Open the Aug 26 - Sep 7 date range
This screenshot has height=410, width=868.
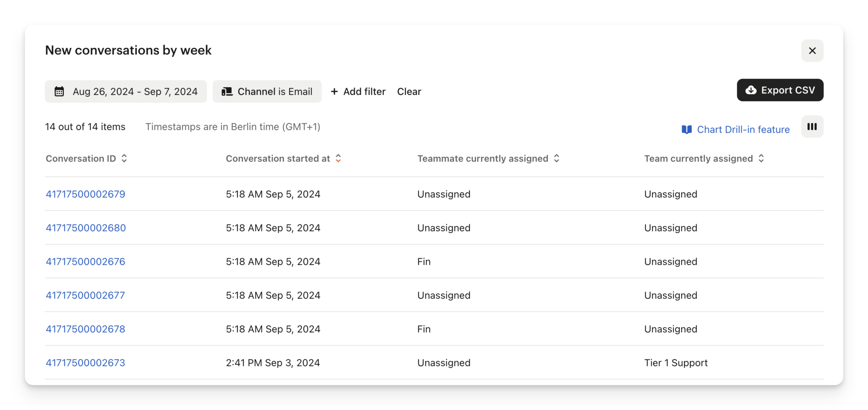[135, 92]
